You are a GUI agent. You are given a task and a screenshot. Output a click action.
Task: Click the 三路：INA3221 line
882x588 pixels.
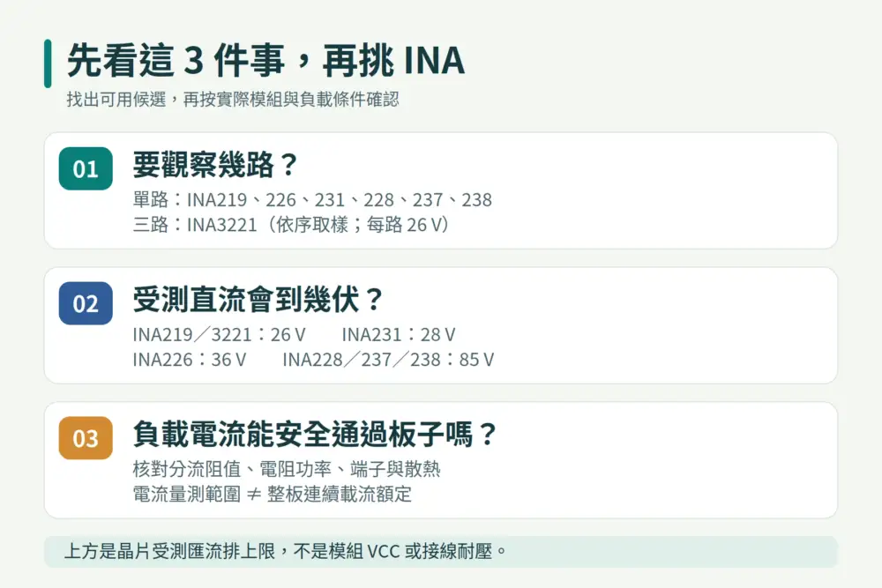coord(292,225)
